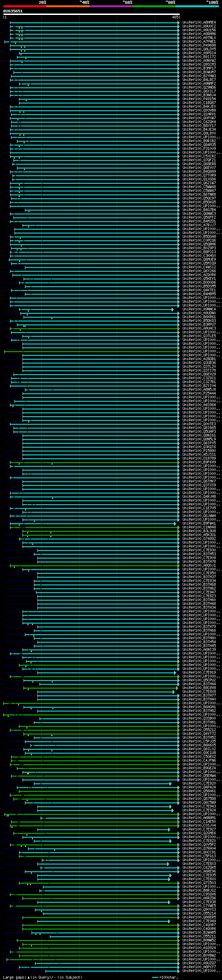Select the UniRef100_Q93VB8 label
Viewport: 222px width, 980px height.
(199, 110)
